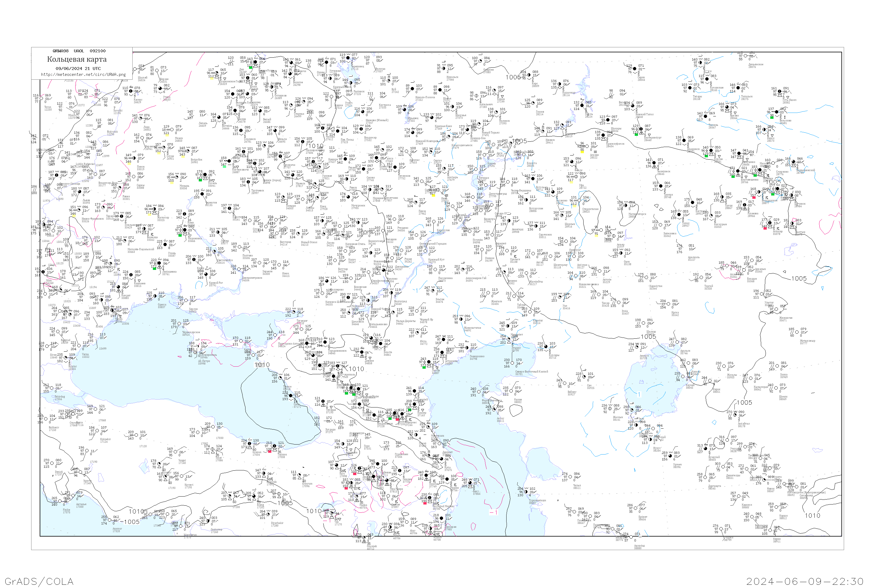Open the meteocenter.net URWA.png link
The image size is (882, 588).
pos(83,75)
